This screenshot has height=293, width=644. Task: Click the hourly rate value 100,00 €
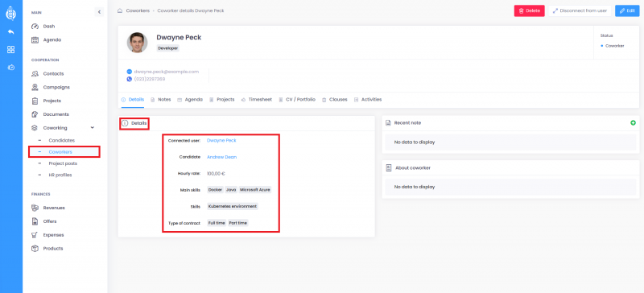tap(216, 173)
